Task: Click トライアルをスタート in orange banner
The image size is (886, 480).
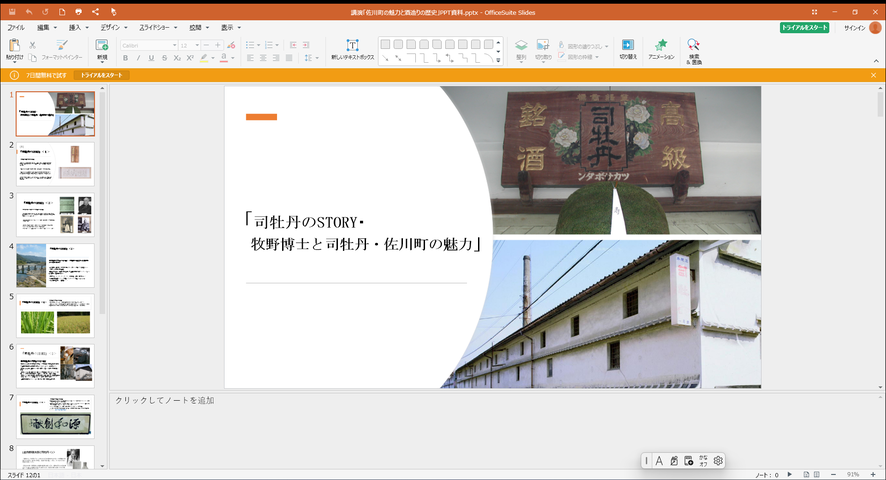Action: pyautogui.click(x=101, y=75)
